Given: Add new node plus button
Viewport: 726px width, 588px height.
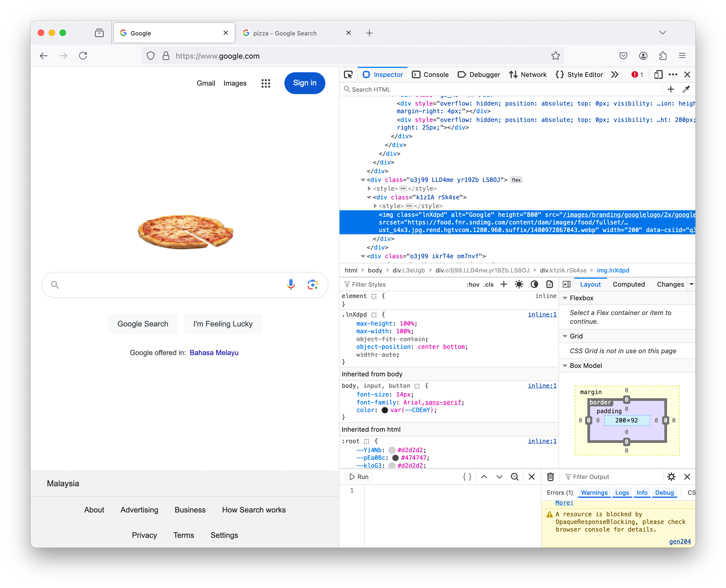Looking at the screenshot, I should click(x=671, y=89).
